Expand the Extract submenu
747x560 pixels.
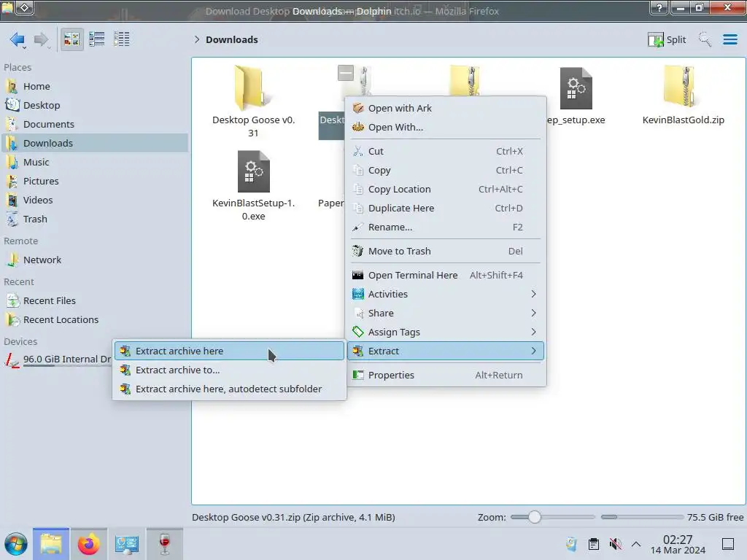[446, 351]
